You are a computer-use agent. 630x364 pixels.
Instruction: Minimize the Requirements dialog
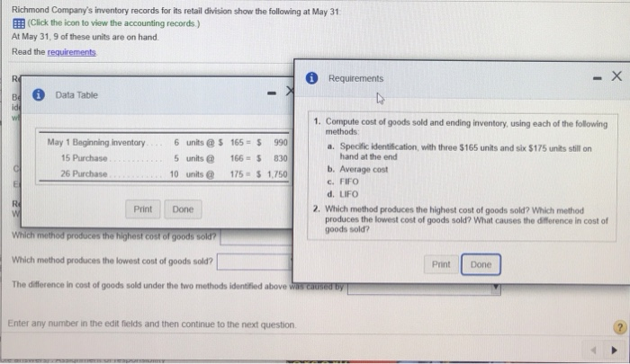click(598, 78)
